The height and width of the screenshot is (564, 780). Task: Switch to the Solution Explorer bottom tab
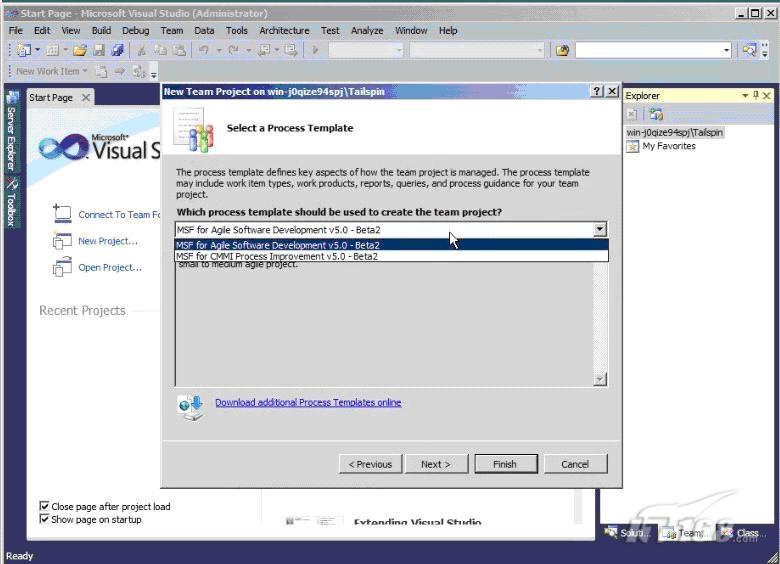click(x=628, y=533)
